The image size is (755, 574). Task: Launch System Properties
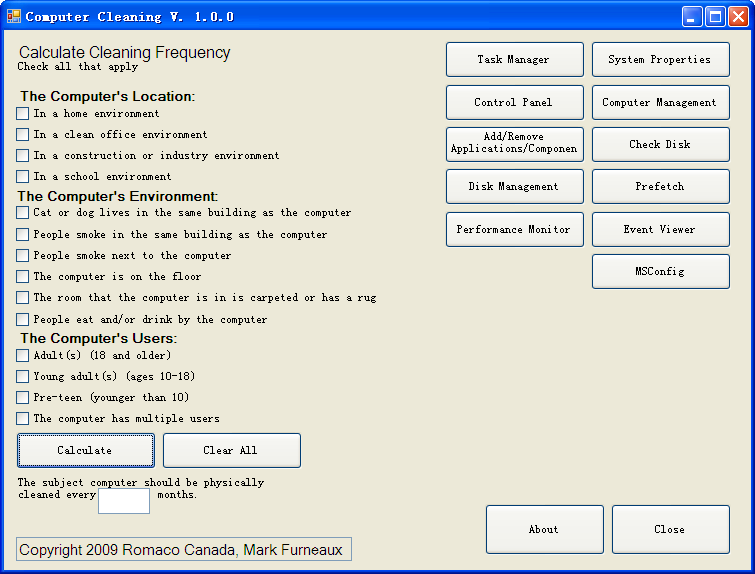(x=660, y=60)
